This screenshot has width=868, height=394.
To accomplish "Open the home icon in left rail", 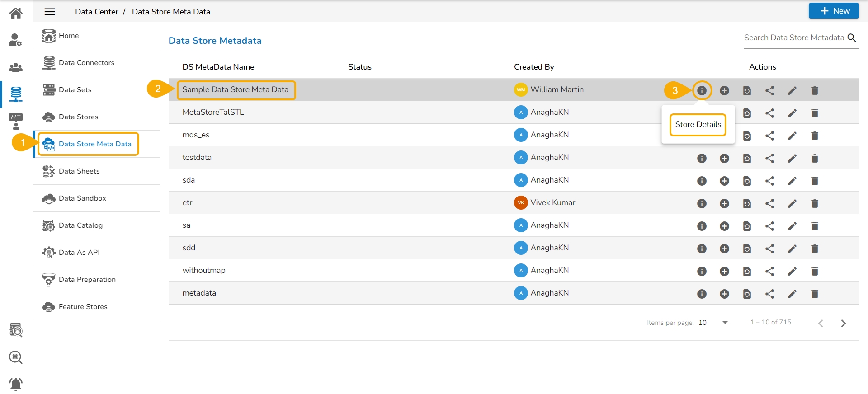I will [x=16, y=13].
